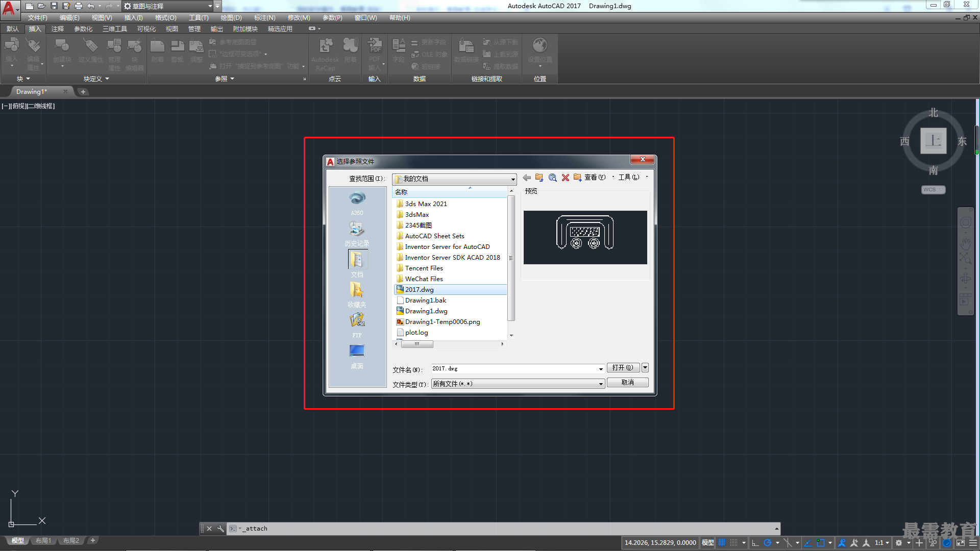Select 文档 (Documents) in places sidebar
980x551 pixels.
point(357,264)
